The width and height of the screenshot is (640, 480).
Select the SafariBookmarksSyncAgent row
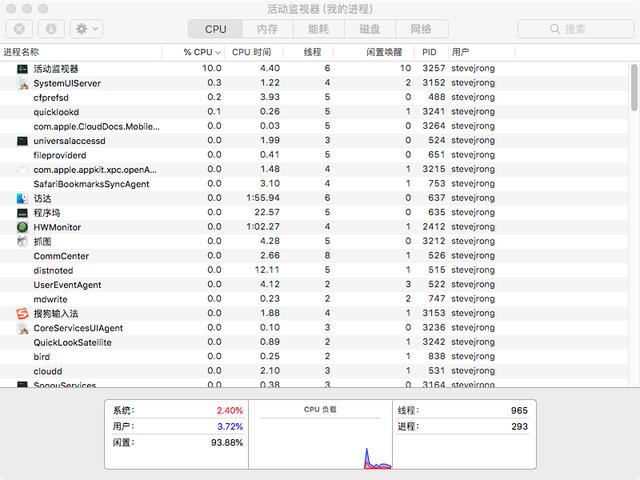(314, 184)
